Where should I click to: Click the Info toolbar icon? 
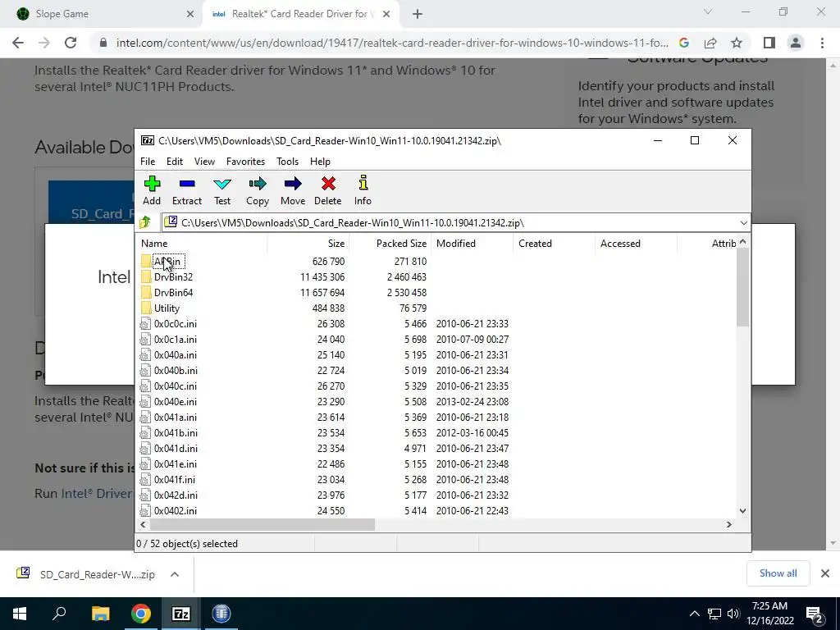(x=363, y=190)
